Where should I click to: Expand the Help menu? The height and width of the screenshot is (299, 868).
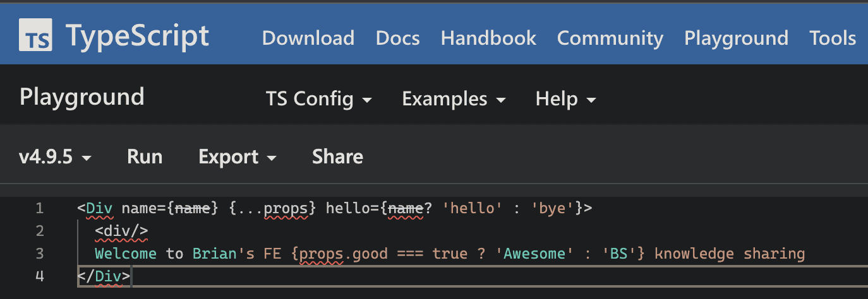pos(566,99)
